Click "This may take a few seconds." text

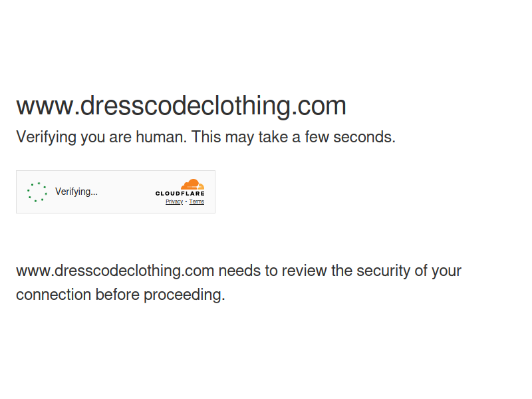(x=293, y=137)
